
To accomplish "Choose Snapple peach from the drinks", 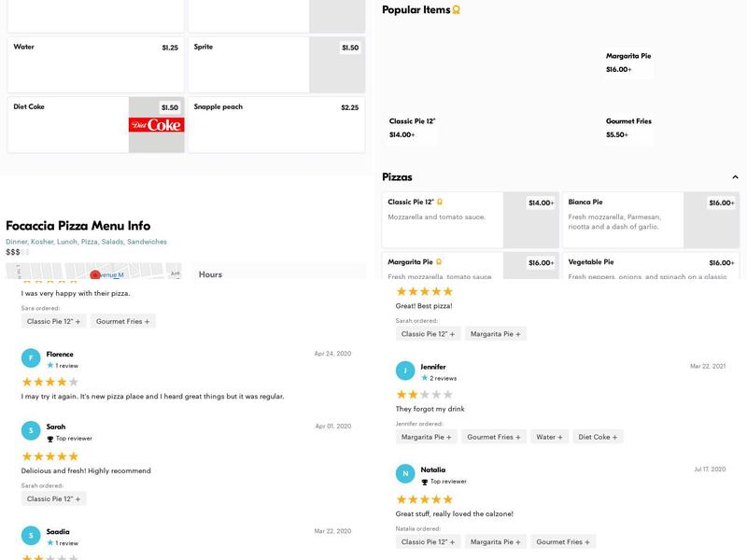I will pyautogui.click(x=275, y=124).
